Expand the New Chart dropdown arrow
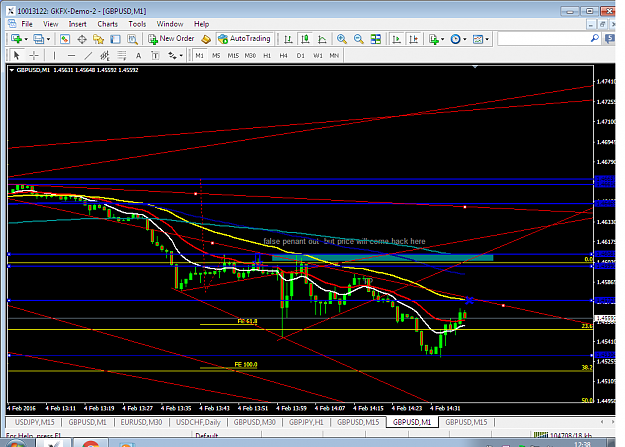Viewport: 625px width, 447px height. (26, 39)
